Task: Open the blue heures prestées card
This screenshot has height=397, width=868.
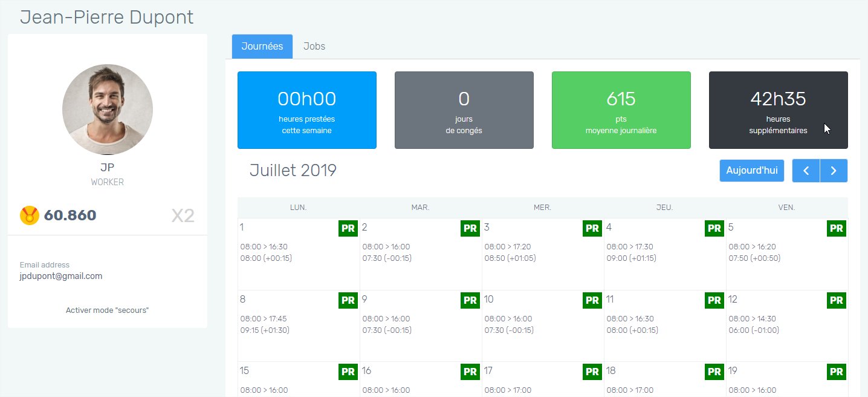Action: pyautogui.click(x=307, y=110)
